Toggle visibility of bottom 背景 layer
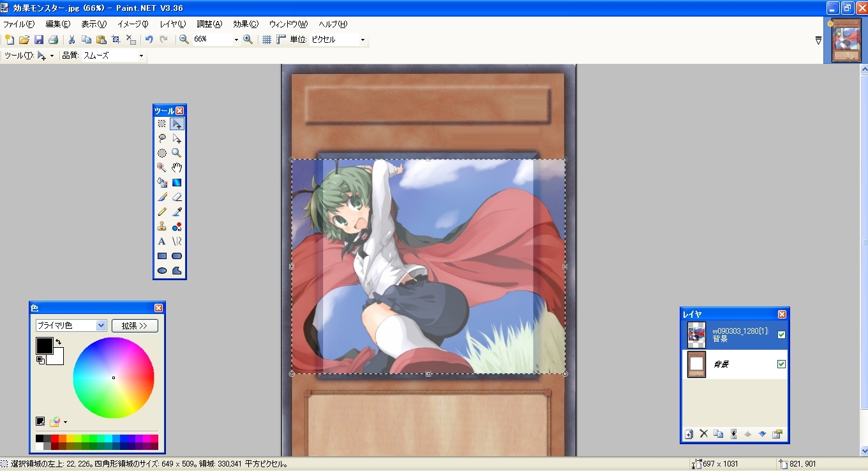868x471 pixels. 781,364
